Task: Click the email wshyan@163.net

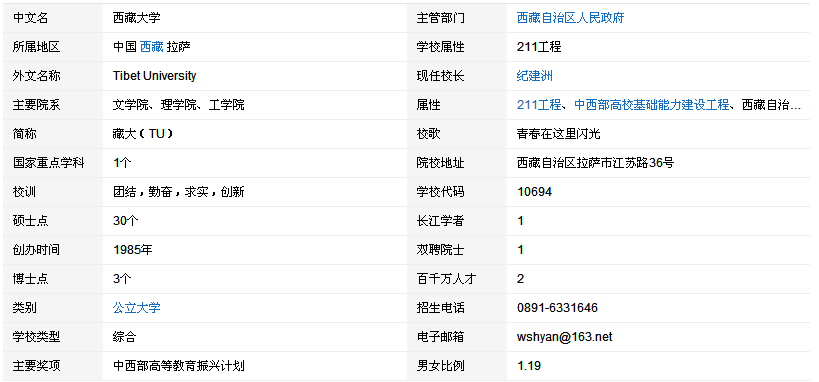Action: [x=565, y=337]
